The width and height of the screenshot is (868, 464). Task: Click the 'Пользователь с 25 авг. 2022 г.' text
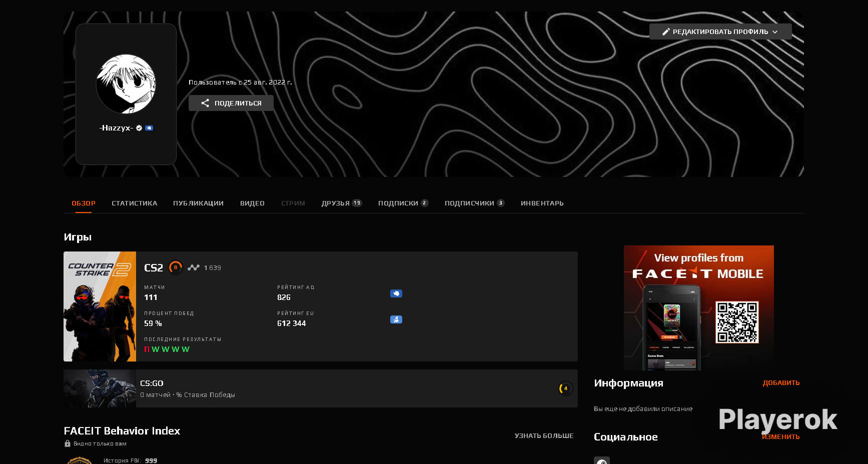(x=240, y=82)
